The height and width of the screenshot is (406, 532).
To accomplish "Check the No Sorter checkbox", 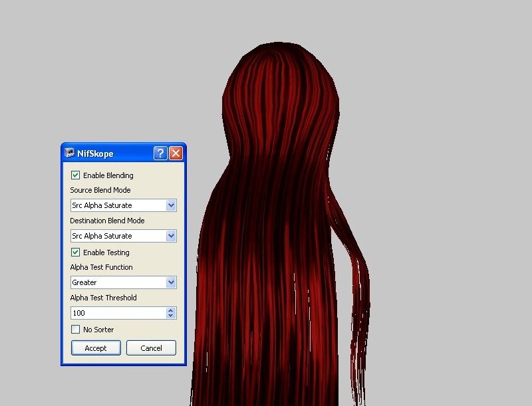I will coord(75,330).
